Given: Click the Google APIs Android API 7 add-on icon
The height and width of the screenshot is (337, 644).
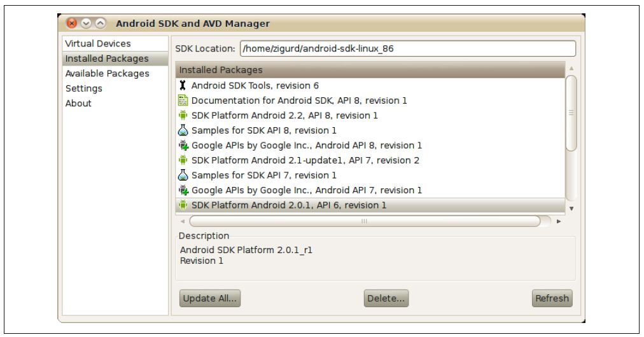Looking at the screenshot, I should [183, 190].
